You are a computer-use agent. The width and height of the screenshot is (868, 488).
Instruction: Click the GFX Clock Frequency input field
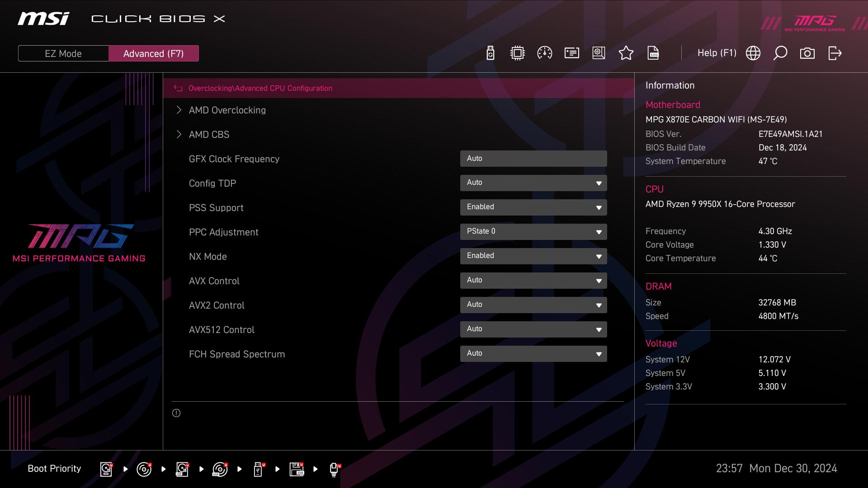533,159
